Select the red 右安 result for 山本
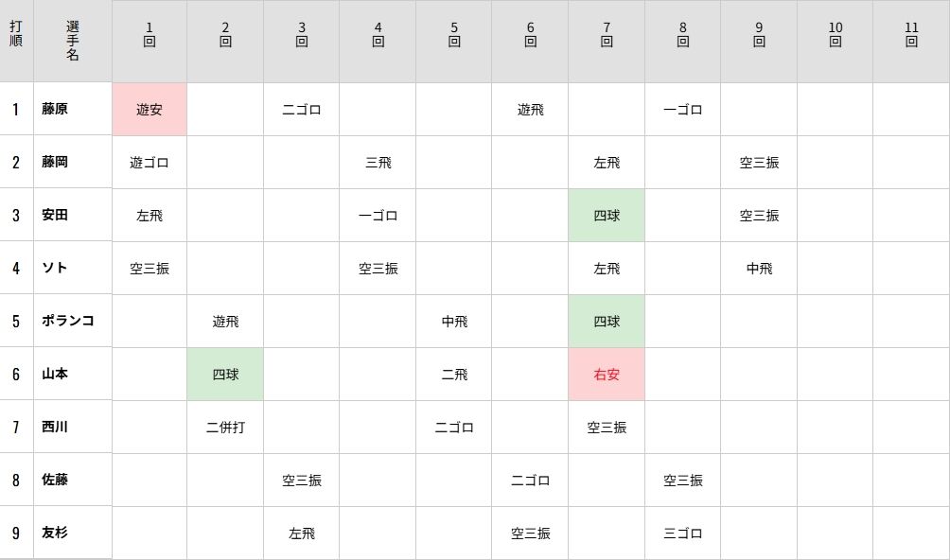 pyautogui.click(x=607, y=374)
